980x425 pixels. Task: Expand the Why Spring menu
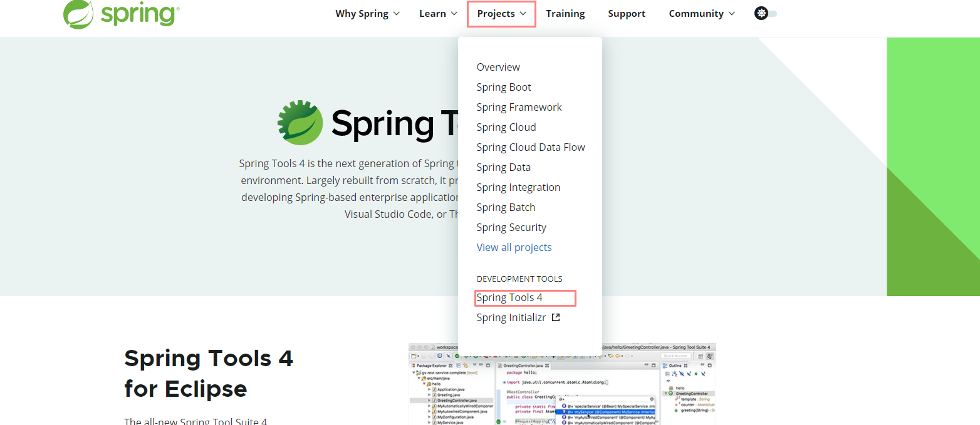pyautogui.click(x=367, y=14)
